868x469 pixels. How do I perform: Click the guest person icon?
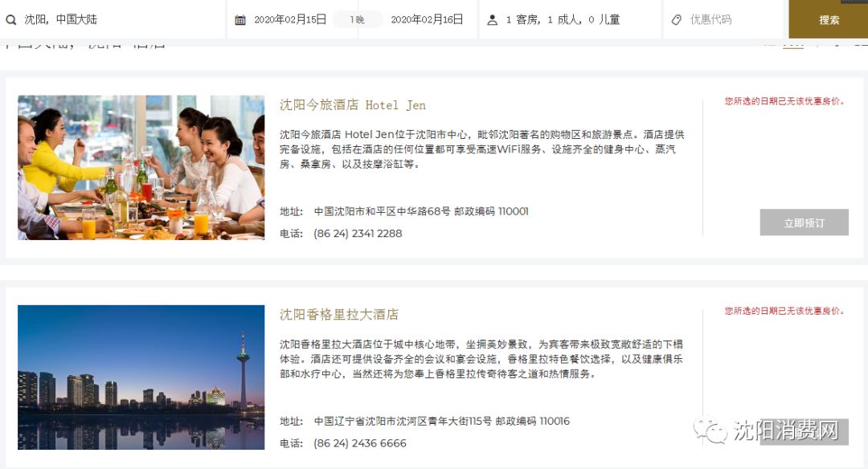[492, 20]
